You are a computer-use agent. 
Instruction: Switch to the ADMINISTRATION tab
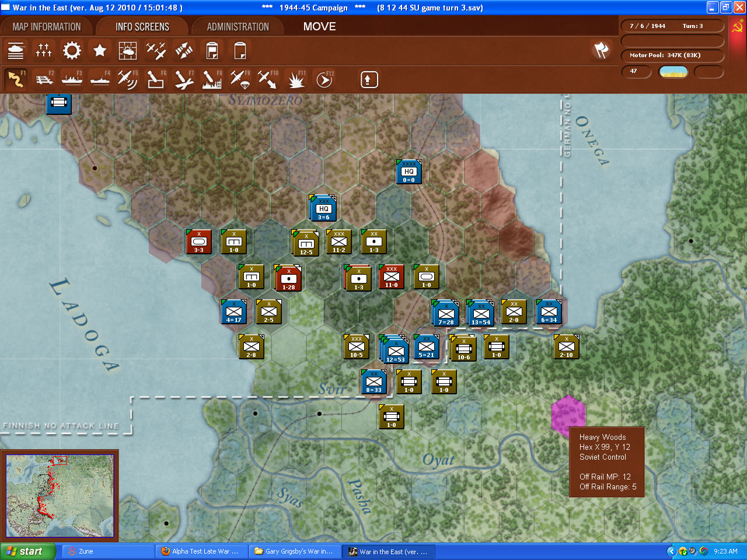click(x=238, y=27)
